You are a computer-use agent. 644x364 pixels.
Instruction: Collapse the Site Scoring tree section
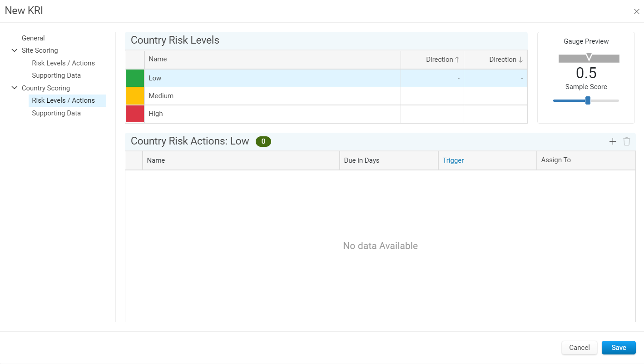(15, 50)
